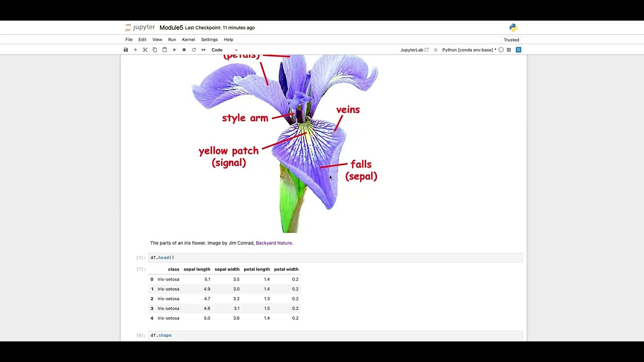Click the Python logo icon
This screenshot has width=644, height=362.
(513, 28)
